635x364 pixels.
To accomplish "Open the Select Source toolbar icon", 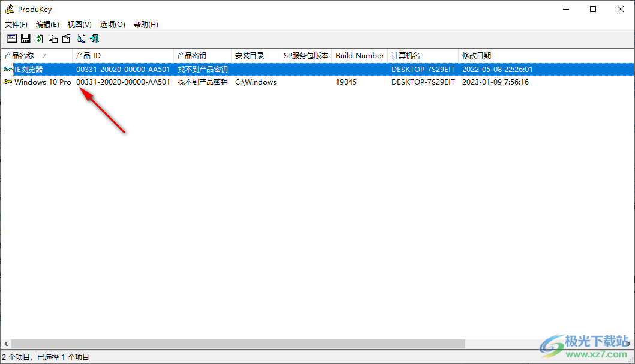I will coord(12,38).
